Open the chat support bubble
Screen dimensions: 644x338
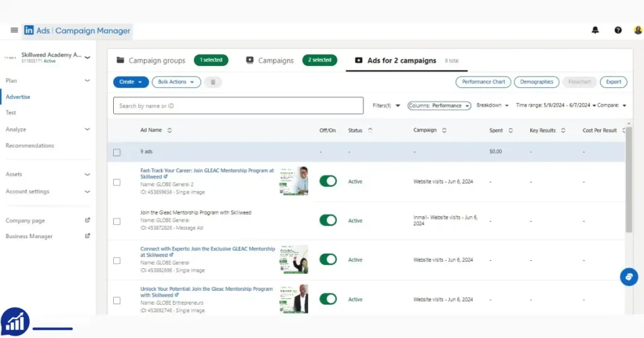(629, 277)
